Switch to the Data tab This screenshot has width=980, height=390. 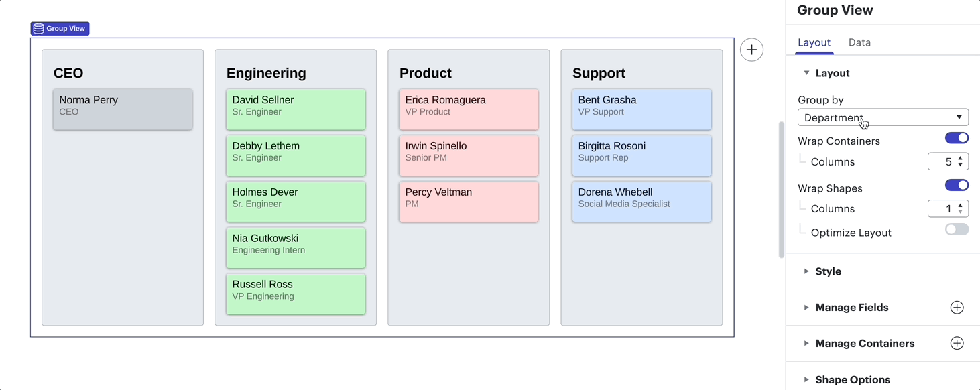(859, 42)
